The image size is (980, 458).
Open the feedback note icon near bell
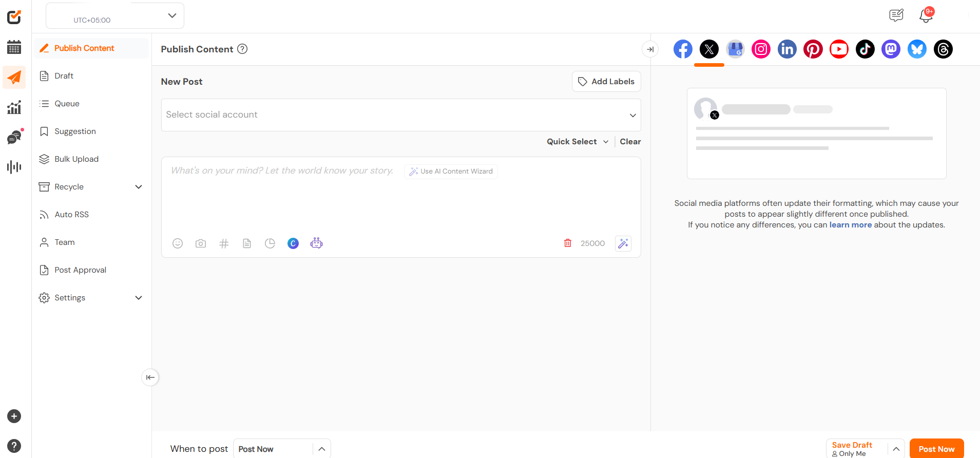(x=896, y=15)
